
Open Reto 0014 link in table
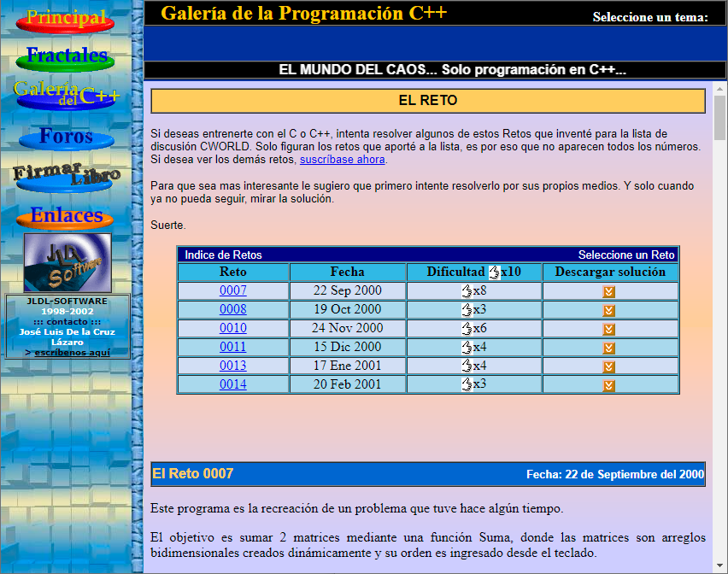point(232,385)
